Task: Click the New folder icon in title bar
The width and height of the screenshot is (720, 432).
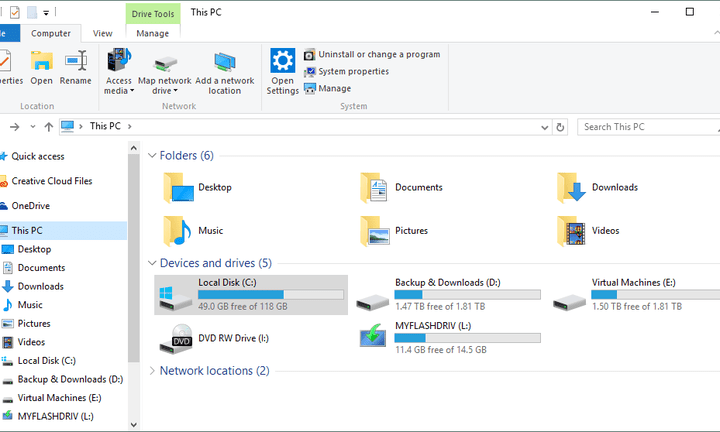Action: [32, 12]
